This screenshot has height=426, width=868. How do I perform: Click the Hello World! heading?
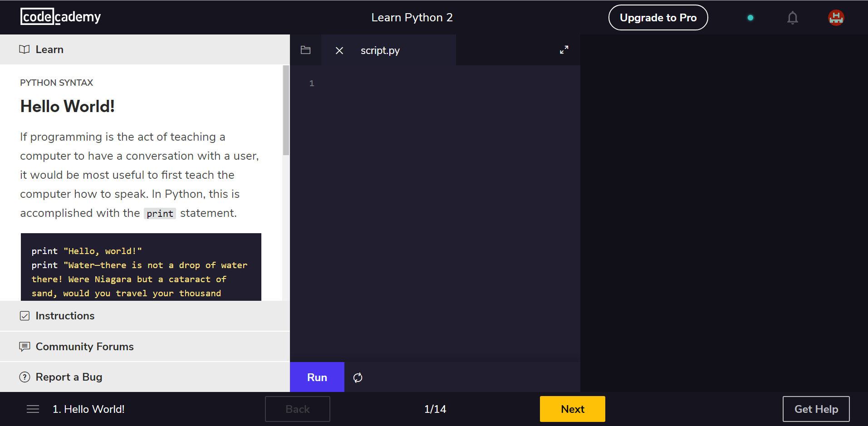(68, 107)
